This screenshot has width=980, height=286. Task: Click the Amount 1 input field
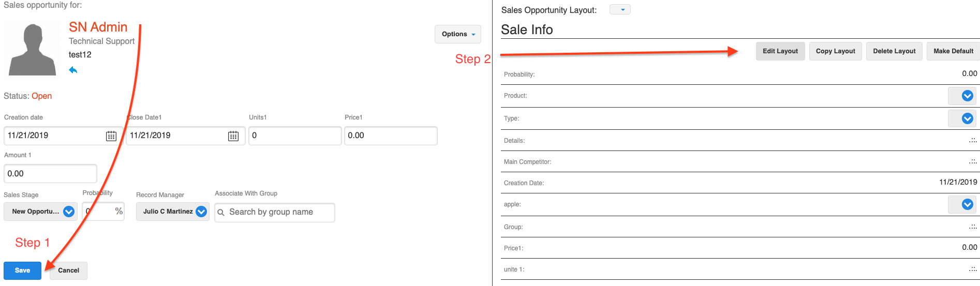(x=50, y=174)
